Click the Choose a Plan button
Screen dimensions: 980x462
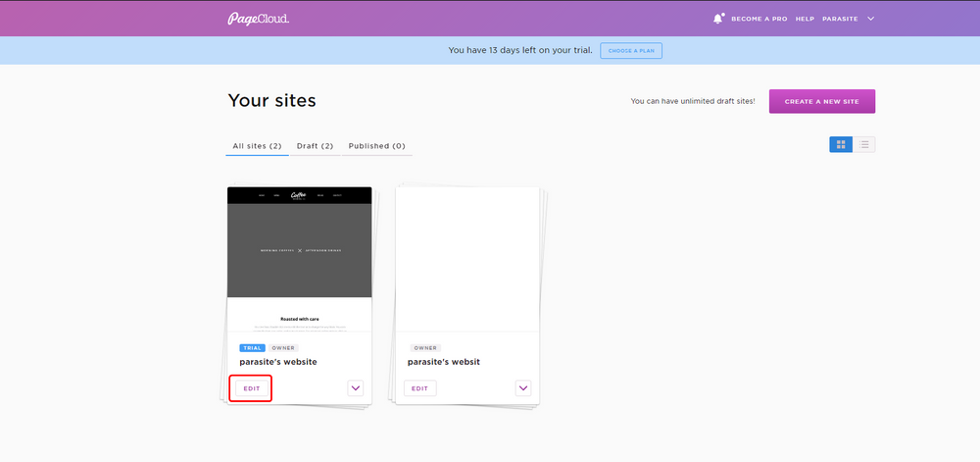(x=630, y=51)
